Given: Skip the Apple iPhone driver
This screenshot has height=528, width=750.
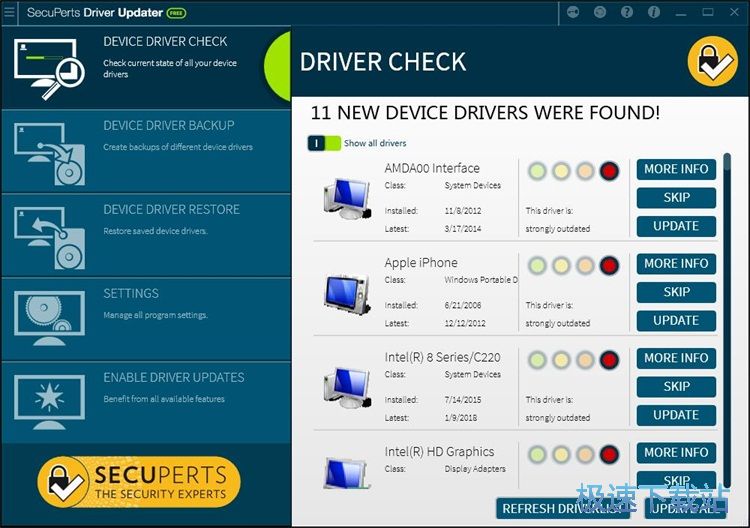Looking at the screenshot, I should click(x=676, y=292).
